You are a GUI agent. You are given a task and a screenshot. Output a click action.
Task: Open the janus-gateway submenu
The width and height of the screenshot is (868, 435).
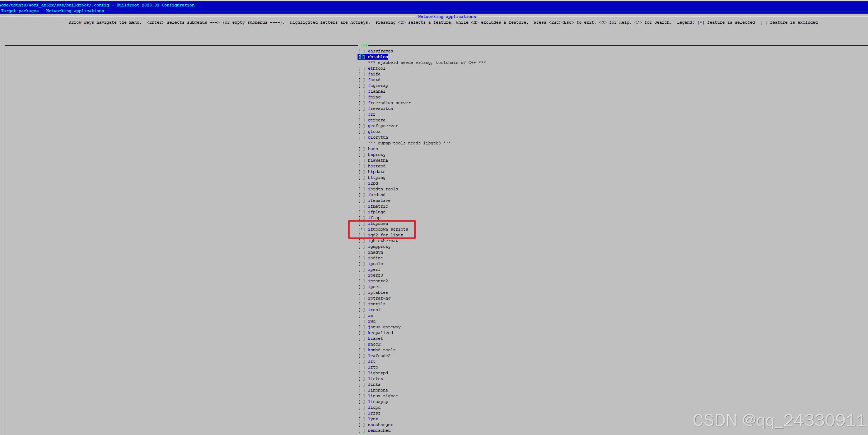[x=384, y=327]
